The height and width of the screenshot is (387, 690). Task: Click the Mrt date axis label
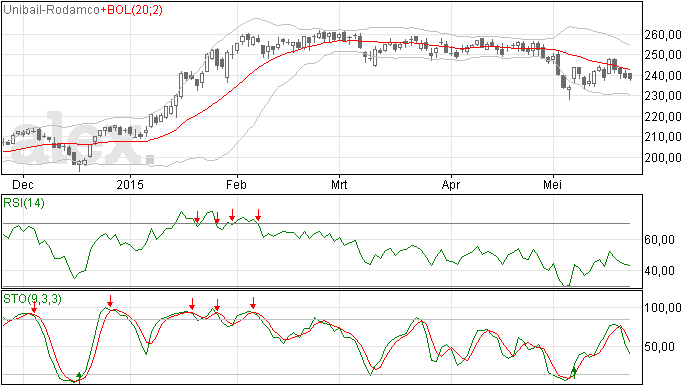(x=339, y=184)
